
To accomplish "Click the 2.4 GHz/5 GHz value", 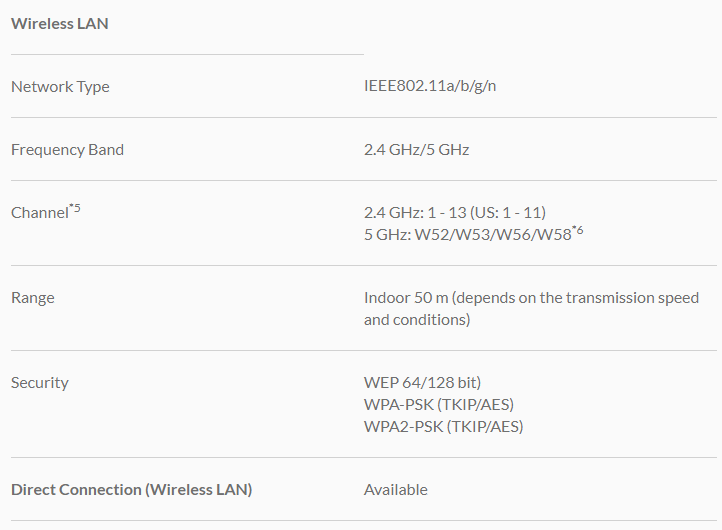I will [416, 150].
